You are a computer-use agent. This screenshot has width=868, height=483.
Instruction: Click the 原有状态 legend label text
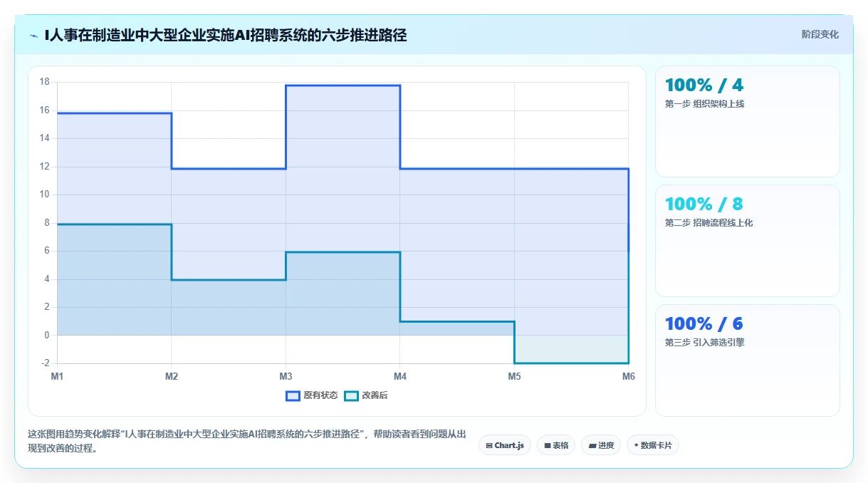pos(320,395)
